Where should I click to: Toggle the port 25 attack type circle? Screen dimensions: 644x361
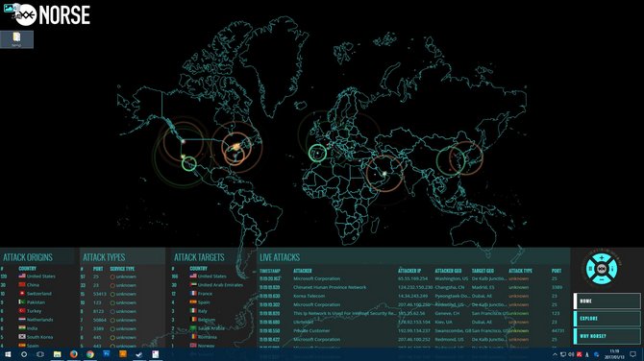pyautogui.click(x=112, y=277)
